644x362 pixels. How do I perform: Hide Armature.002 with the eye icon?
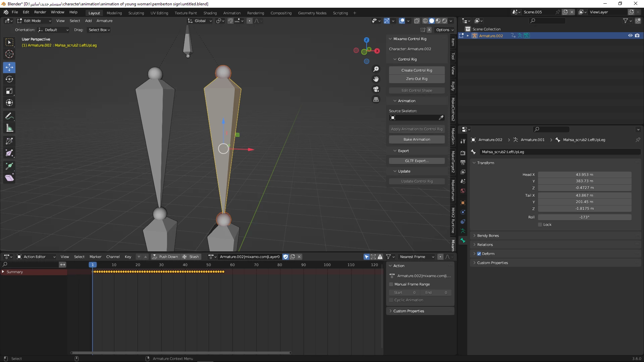(x=630, y=36)
